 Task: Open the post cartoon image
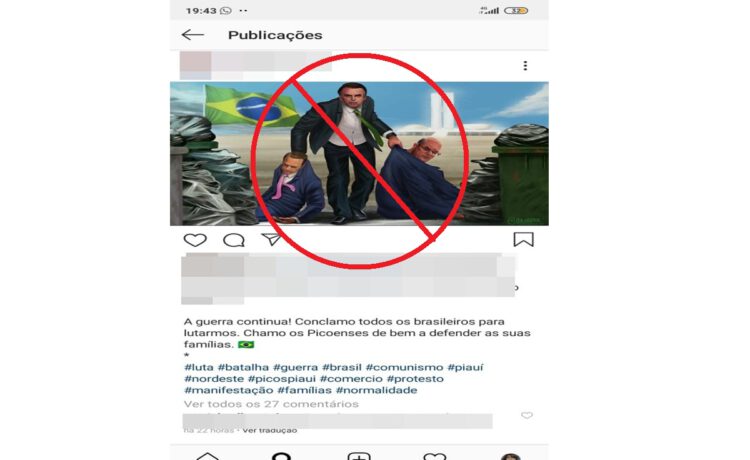359,153
